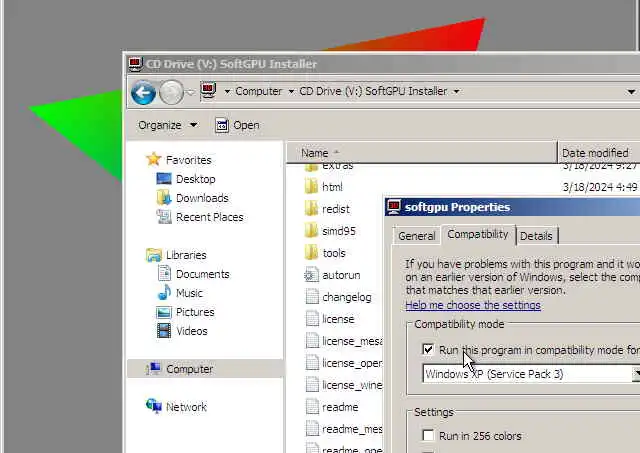Select the autorun settings file icon
Viewport: 640px width, 453px height.
(311, 275)
